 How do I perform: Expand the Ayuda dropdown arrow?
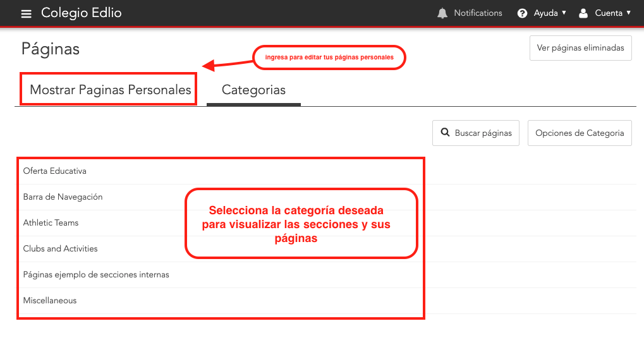coord(564,13)
